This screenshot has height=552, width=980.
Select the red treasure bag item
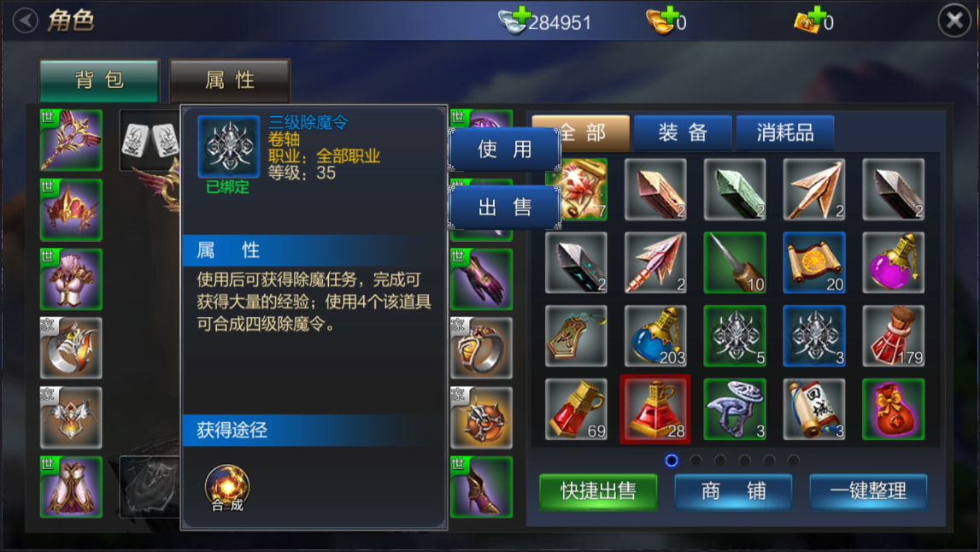click(x=893, y=408)
